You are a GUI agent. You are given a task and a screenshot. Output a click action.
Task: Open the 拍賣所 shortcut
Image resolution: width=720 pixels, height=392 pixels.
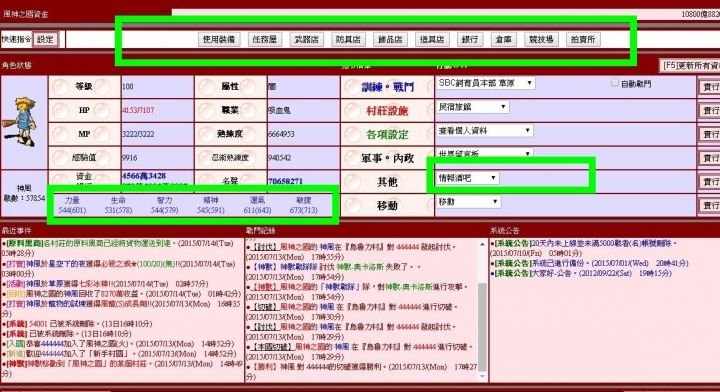[583, 39]
